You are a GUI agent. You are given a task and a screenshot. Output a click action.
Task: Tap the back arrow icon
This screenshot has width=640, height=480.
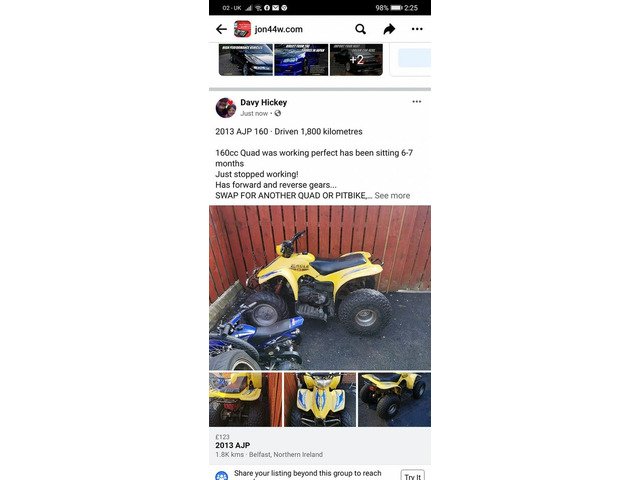(221, 29)
